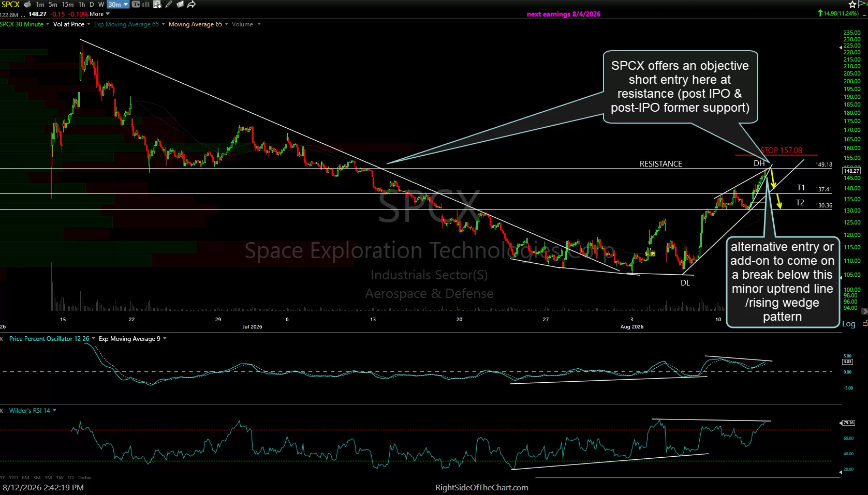Click the RSI 79.16 value tag
The width and height of the screenshot is (868, 495).
(849, 423)
